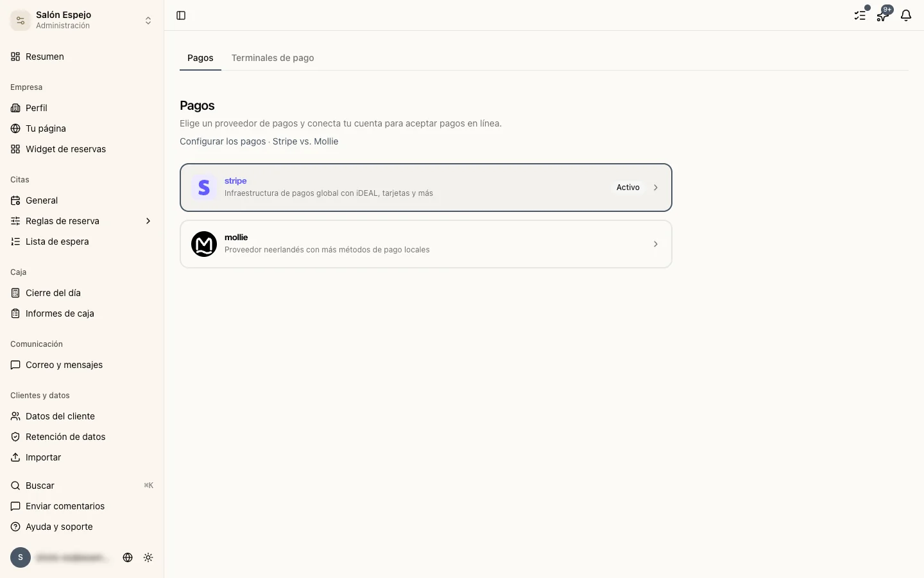The width and height of the screenshot is (924, 578).
Task: Open Stripe vs. Mollie link
Action: tap(305, 141)
